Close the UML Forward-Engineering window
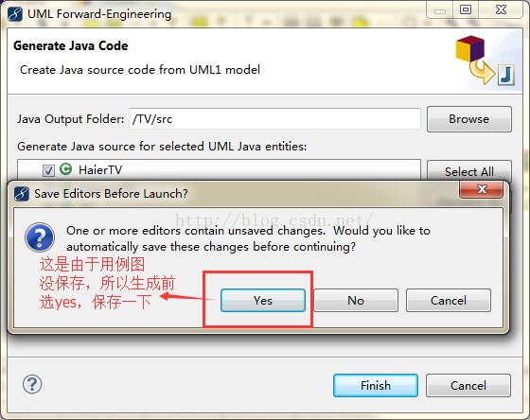 [501, 9]
